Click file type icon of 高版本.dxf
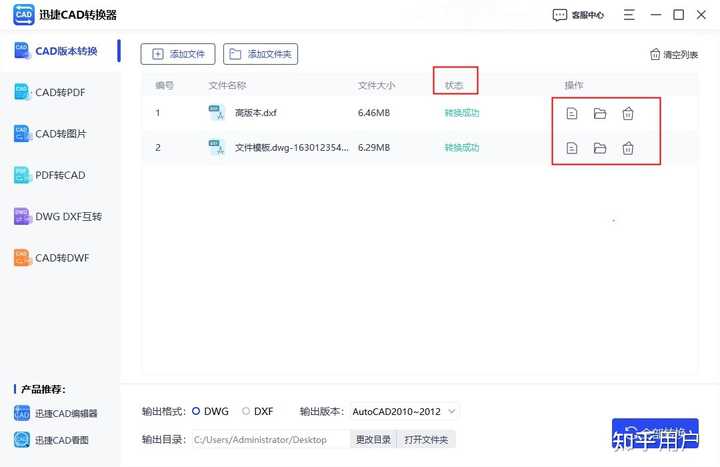 pyautogui.click(x=216, y=113)
